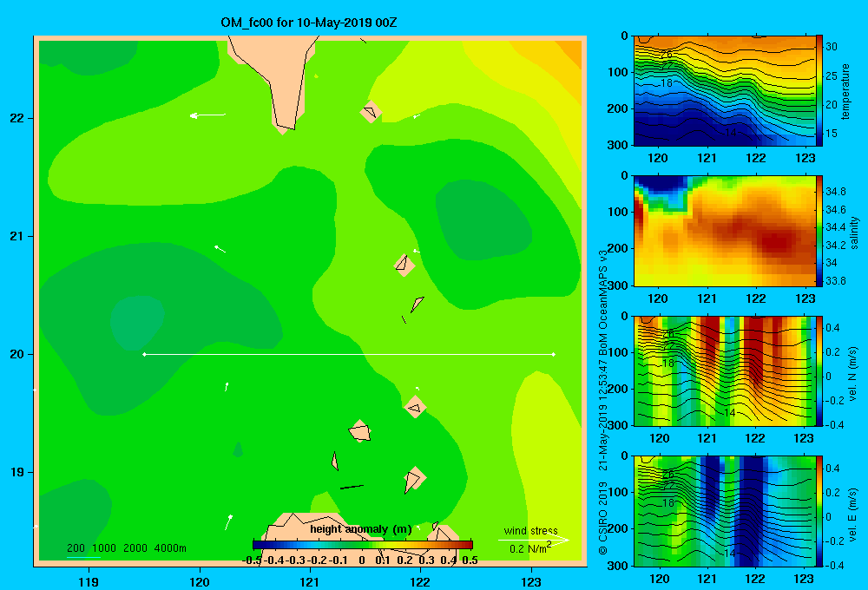Screen dimensions: 868x590
Task: Click the '33.8' tick on salinity colorbar
Action: (x=835, y=280)
